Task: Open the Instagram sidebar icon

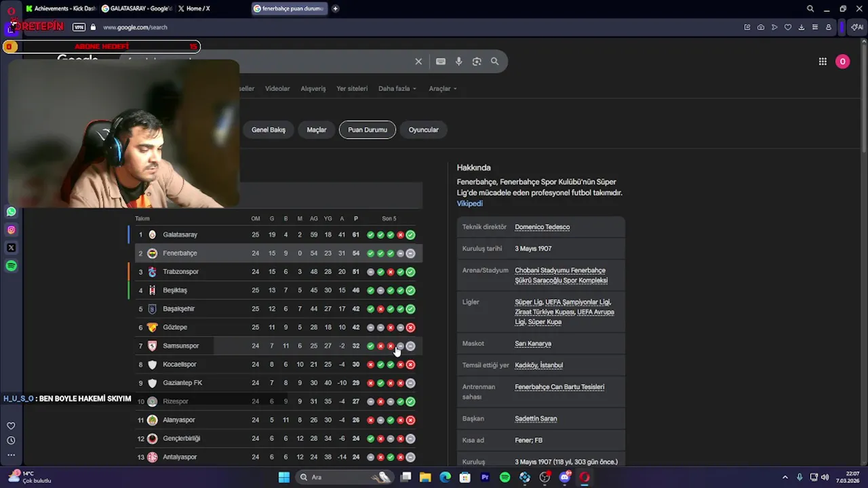Action: pos(11,230)
